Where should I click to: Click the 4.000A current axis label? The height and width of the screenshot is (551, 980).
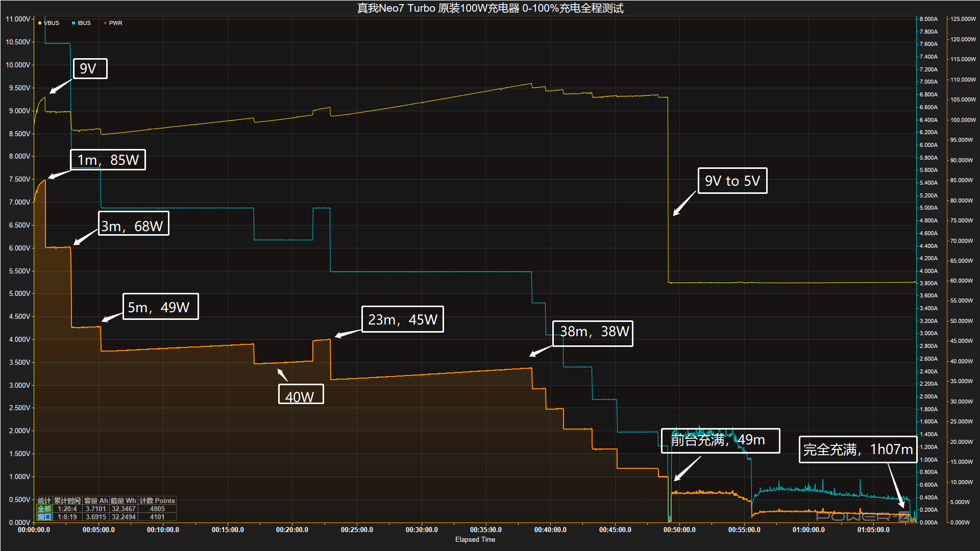(928, 271)
